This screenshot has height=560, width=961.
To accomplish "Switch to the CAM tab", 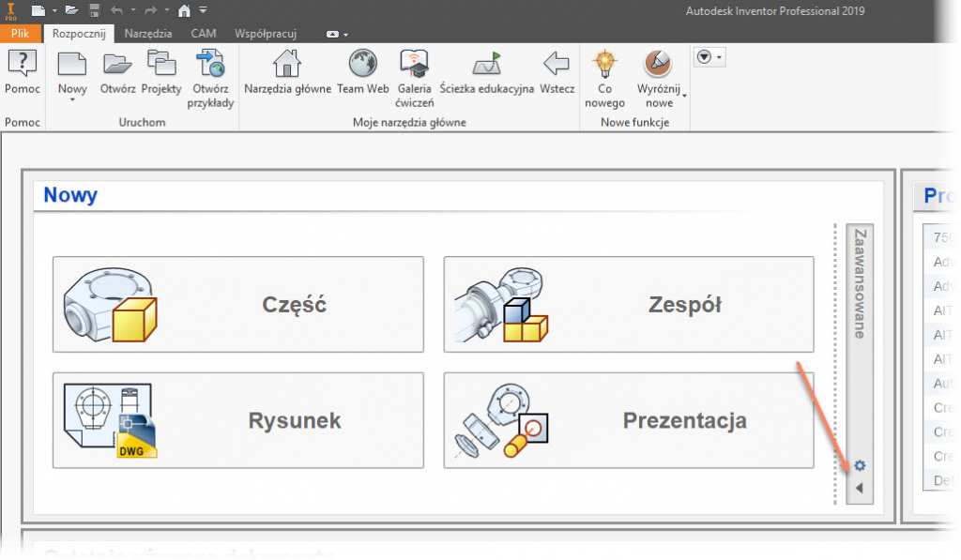I will pos(204,34).
